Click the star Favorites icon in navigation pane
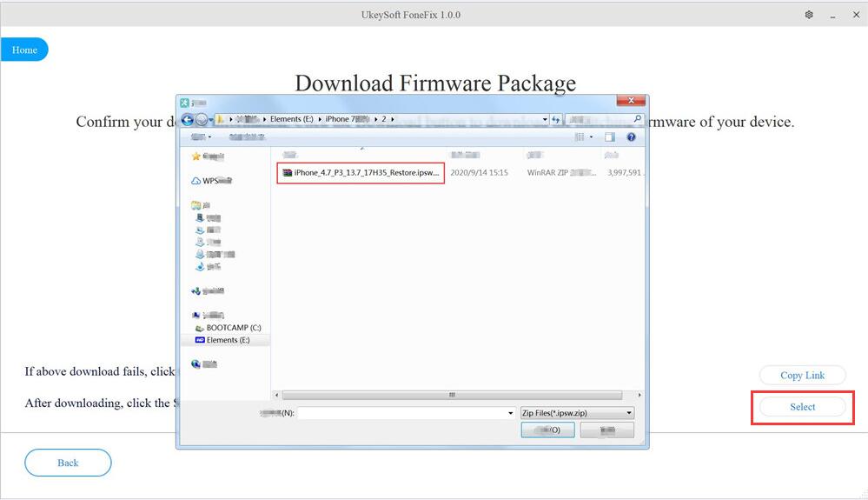Image resolution: width=868 pixels, height=500 pixels. pyautogui.click(x=196, y=157)
